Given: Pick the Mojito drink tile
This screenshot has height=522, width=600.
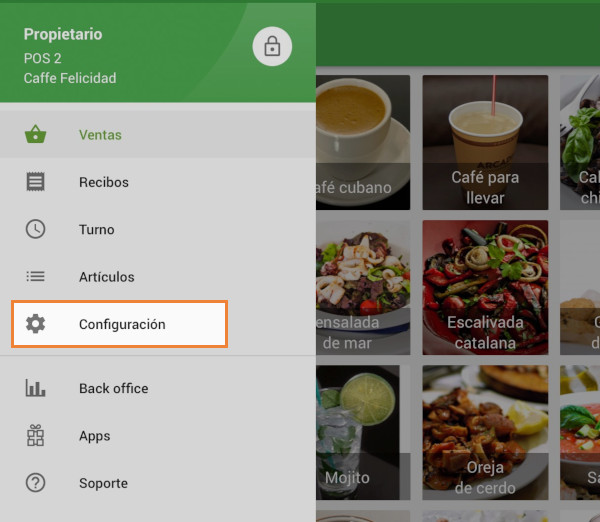Looking at the screenshot, I should point(357,432).
